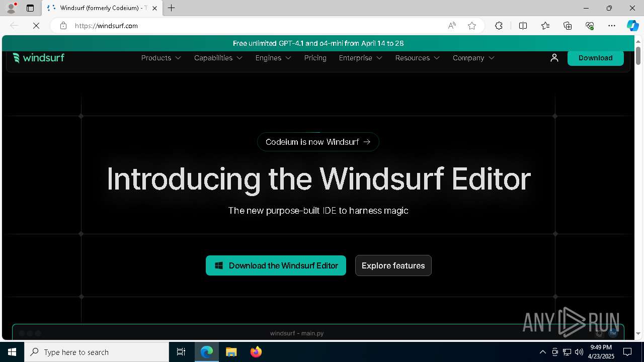Image resolution: width=644 pixels, height=362 pixels.
Task: Stop loading the page
Action: click(36, 26)
